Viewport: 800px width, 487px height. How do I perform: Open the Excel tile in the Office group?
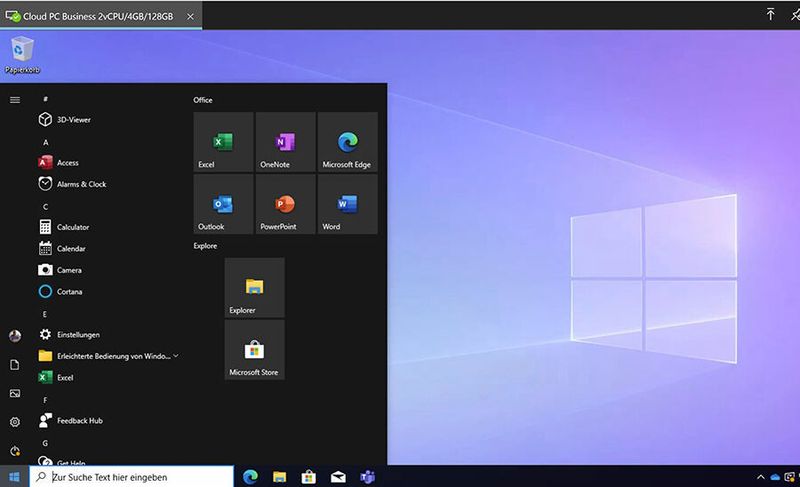coord(223,142)
